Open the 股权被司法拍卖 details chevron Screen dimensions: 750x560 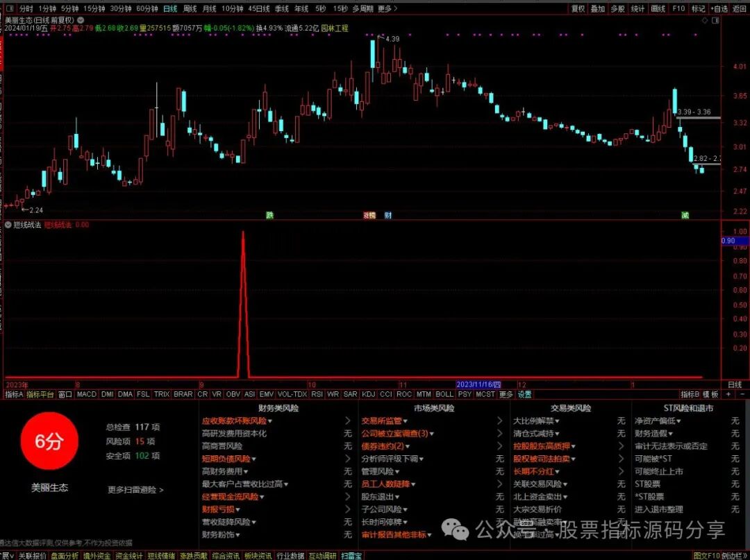(621, 459)
